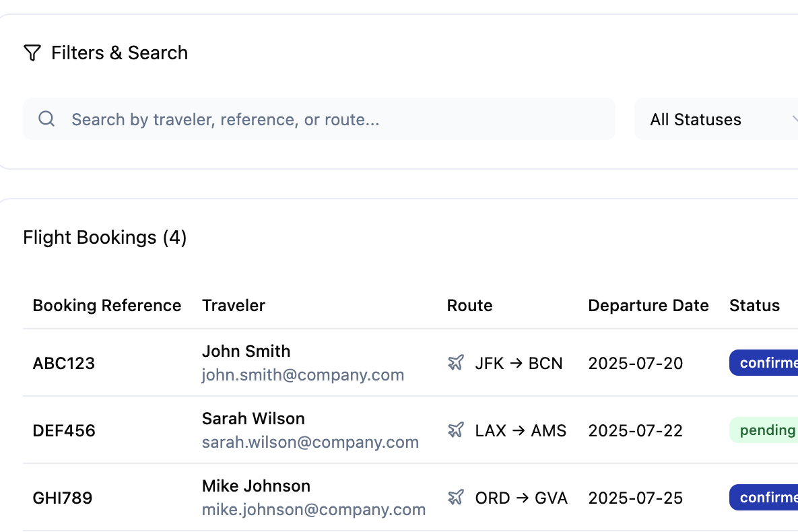Select booking reference DEF456
The width and height of the screenshot is (798, 532).
coord(64,431)
